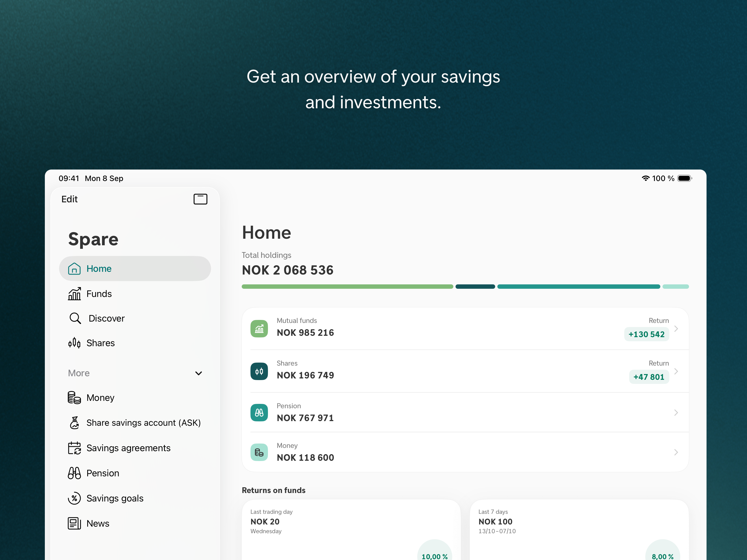Open Pension label in the sidebar
This screenshot has width=747, height=560.
tap(103, 473)
